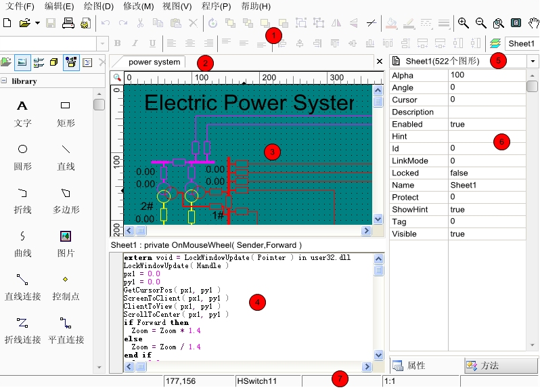Select the 文字 text tool
This screenshot has height=392, width=540.
click(x=22, y=114)
